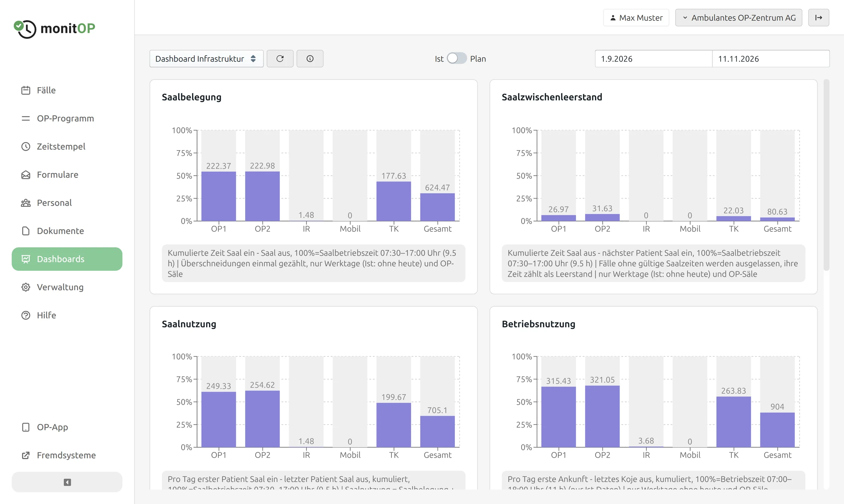Open Dashboard Infrastruktur dropdown
The image size is (844, 504).
point(206,59)
